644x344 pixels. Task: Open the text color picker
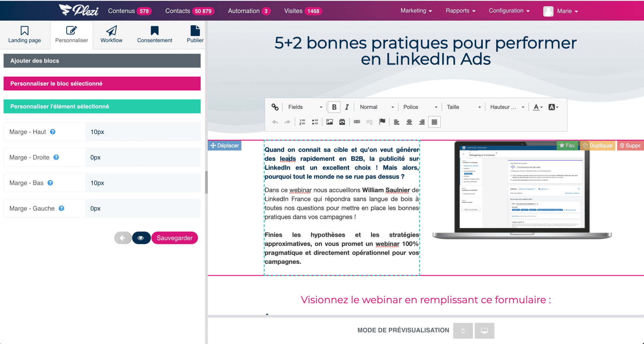point(538,107)
